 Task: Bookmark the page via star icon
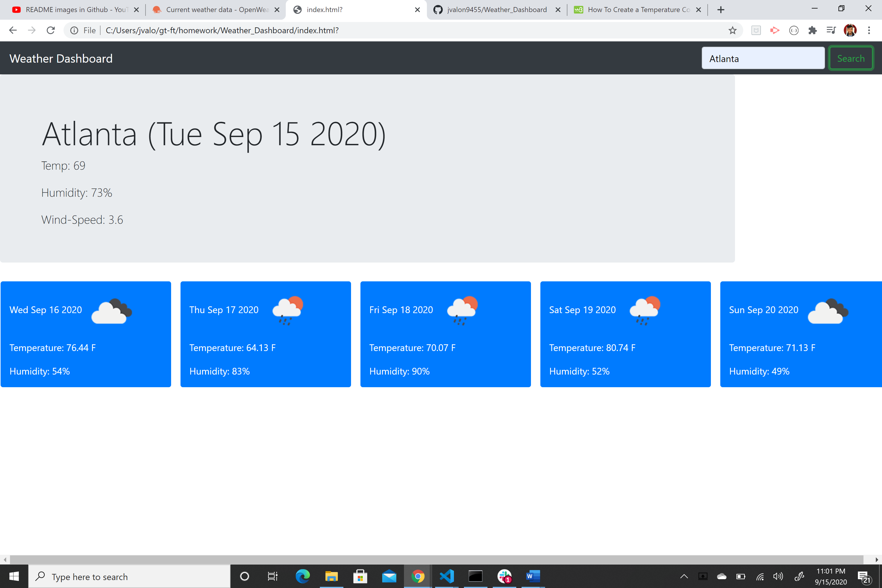(x=732, y=30)
